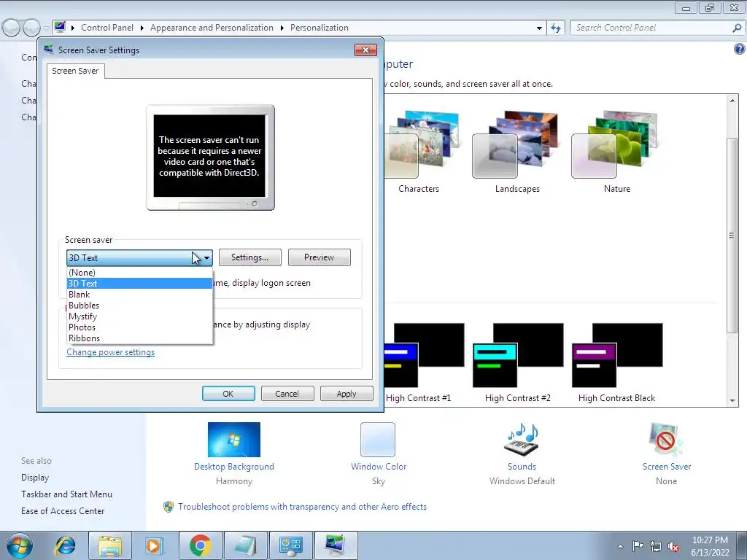Choose Bubbles from screen saver list
The height and width of the screenshot is (560, 747).
pyautogui.click(x=139, y=306)
